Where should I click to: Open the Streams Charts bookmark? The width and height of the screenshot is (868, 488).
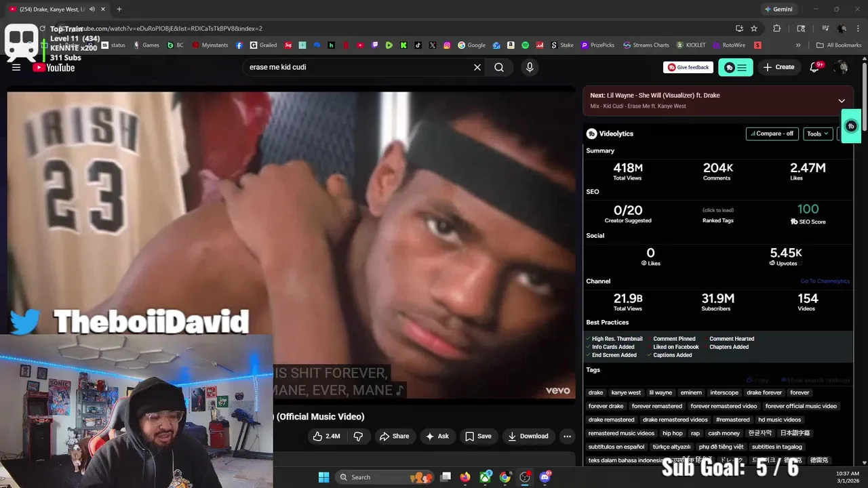[646, 45]
